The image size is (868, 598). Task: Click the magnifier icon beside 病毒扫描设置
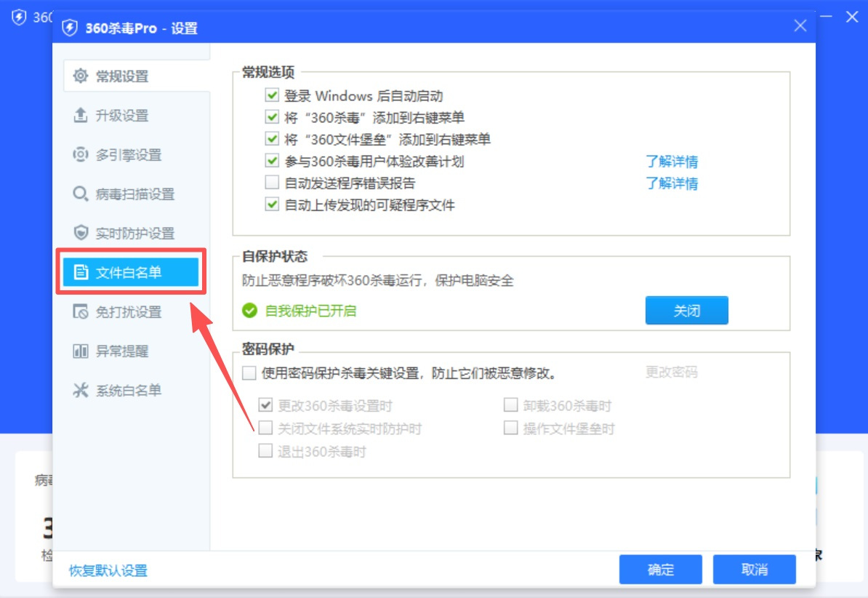(81, 194)
